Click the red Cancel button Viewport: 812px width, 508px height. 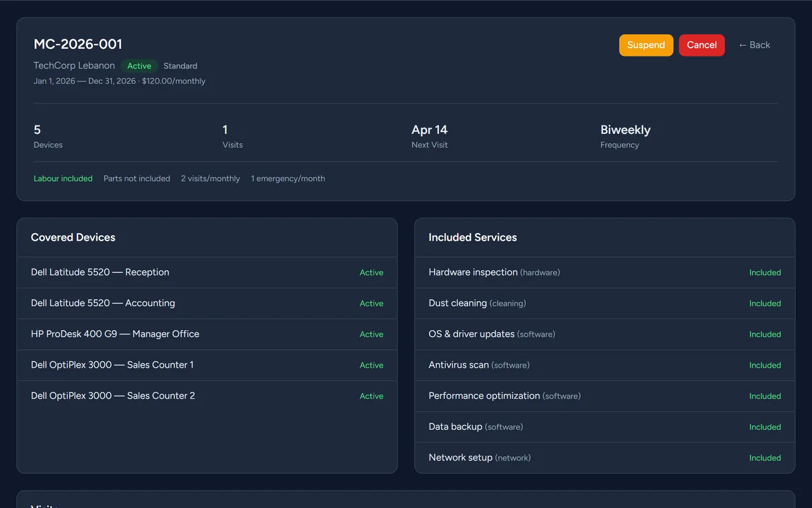702,45
